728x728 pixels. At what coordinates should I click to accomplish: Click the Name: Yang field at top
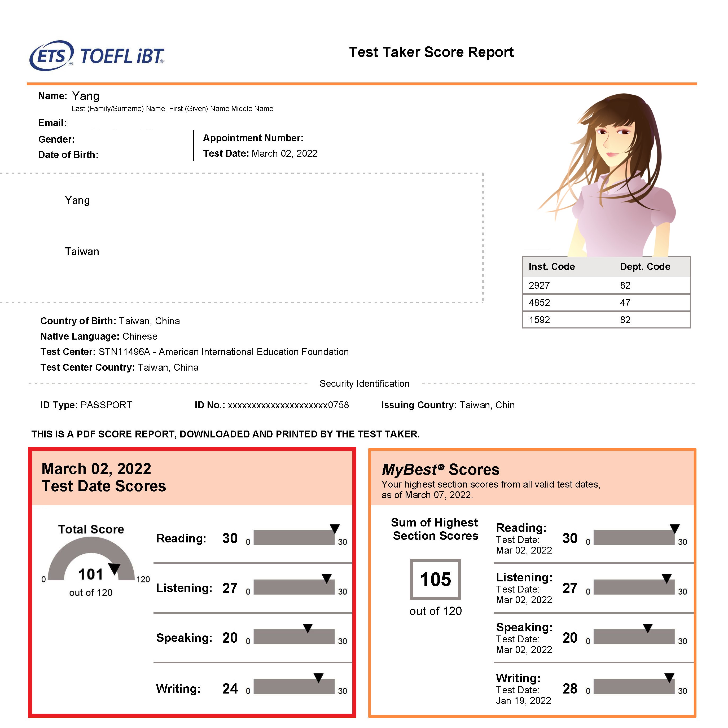pyautogui.click(x=69, y=96)
